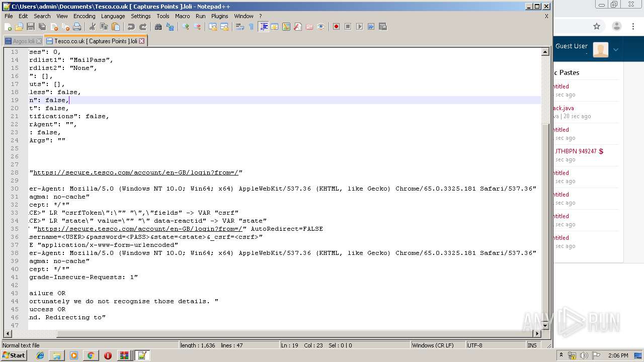Click the Close All toolbar icon
Screen dimensions: 644x362
[65, 27]
